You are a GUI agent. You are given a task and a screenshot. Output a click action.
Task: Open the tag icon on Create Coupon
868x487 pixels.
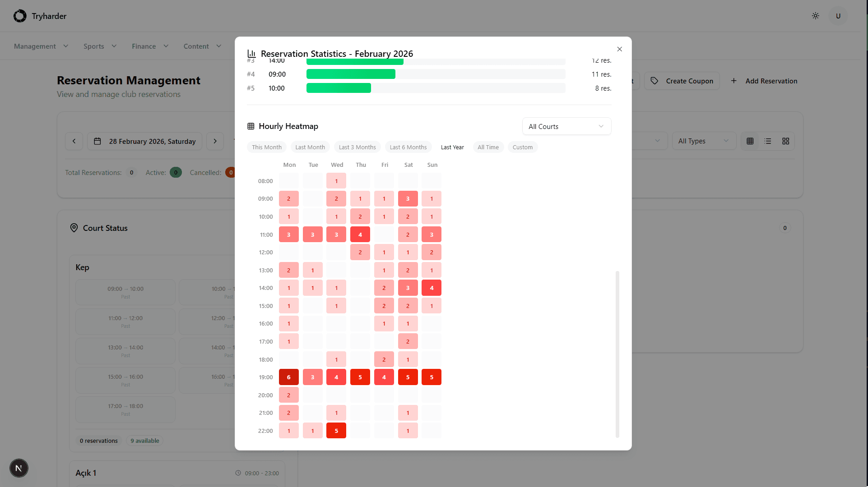click(x=654, y=81)
